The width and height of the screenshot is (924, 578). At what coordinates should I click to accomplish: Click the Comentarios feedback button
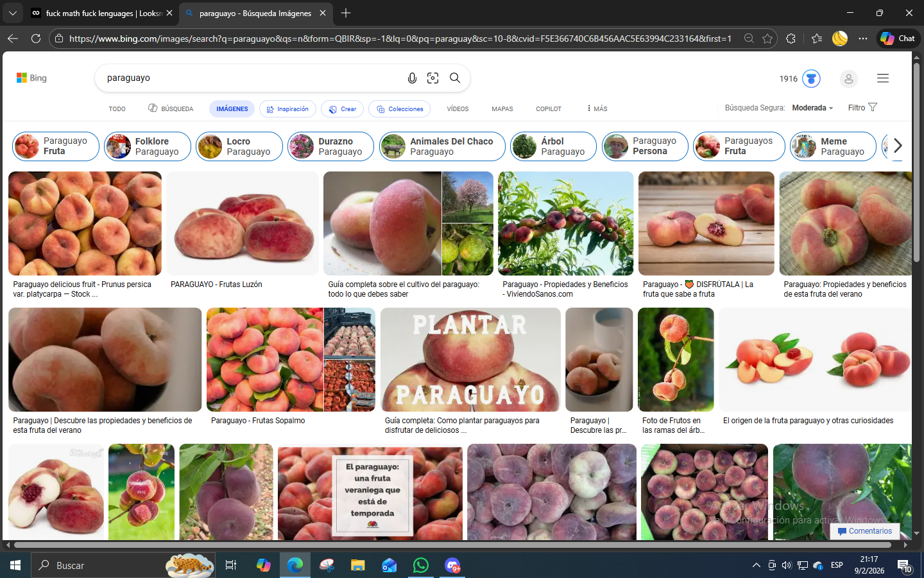point(864,531)
